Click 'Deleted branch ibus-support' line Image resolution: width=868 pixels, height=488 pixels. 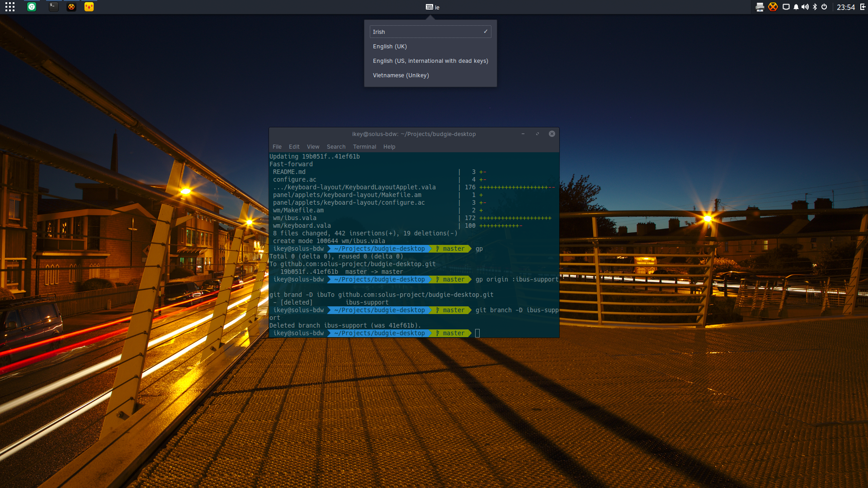tap(345, 326)
